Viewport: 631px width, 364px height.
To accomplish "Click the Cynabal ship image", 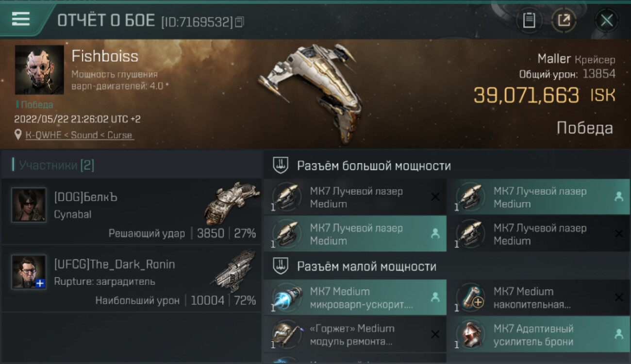I will (x=232, y=204).
